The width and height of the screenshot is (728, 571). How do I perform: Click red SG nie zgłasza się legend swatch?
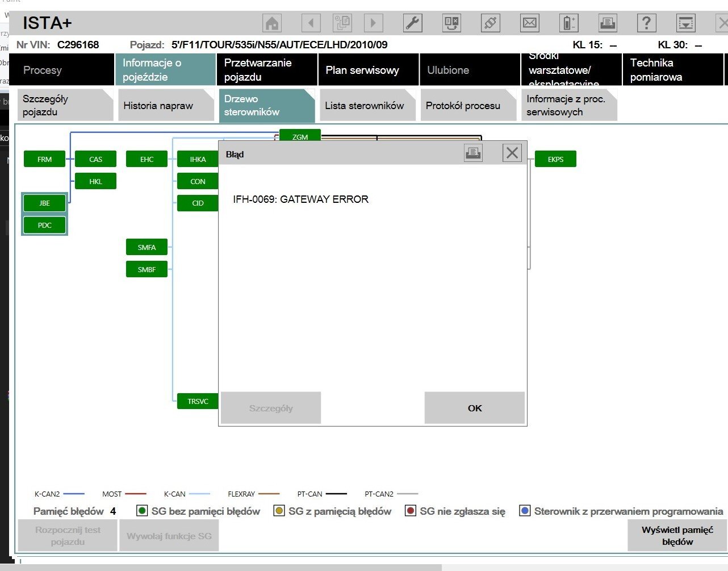(410, 511)
